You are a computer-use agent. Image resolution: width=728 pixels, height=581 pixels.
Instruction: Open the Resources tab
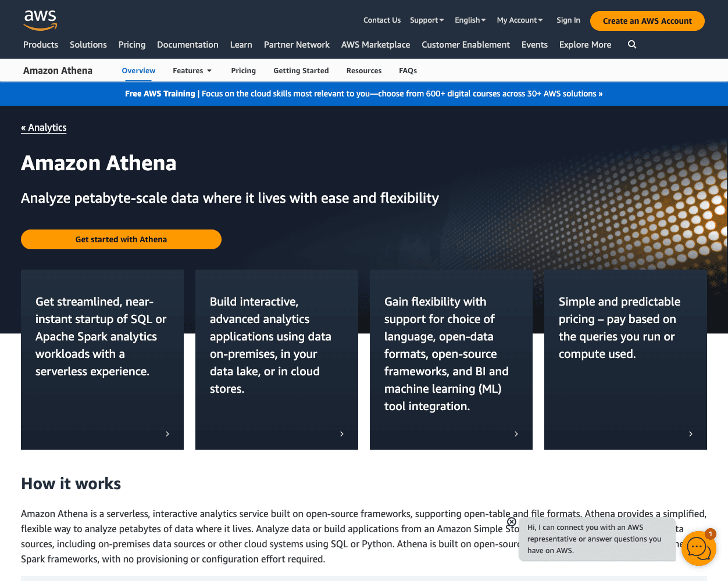(x=364, y=71)
